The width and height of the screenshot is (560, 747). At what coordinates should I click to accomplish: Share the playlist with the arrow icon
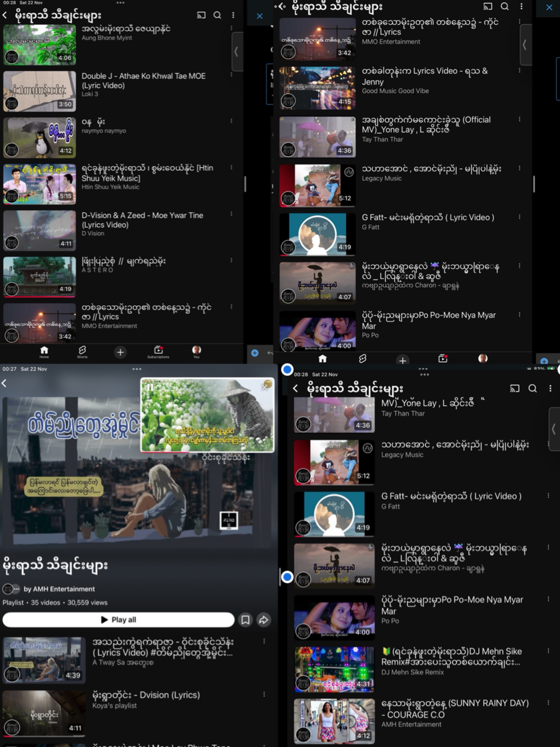point(263,619)
